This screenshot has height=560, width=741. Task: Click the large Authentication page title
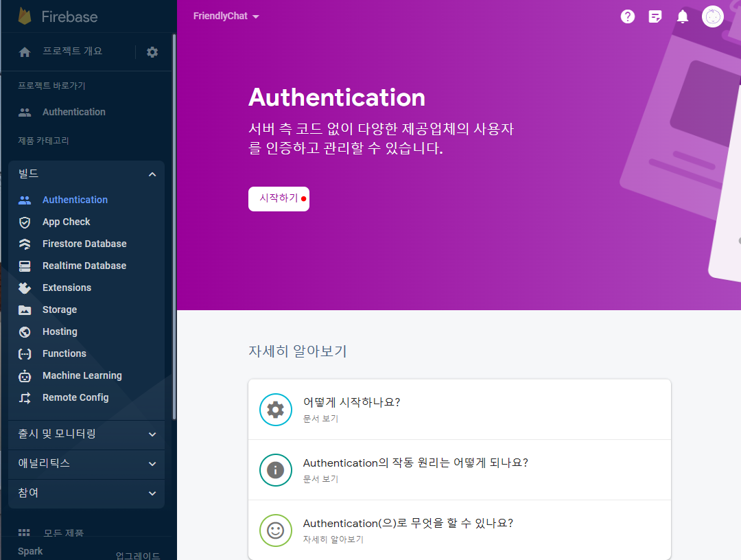coord(336,97)
